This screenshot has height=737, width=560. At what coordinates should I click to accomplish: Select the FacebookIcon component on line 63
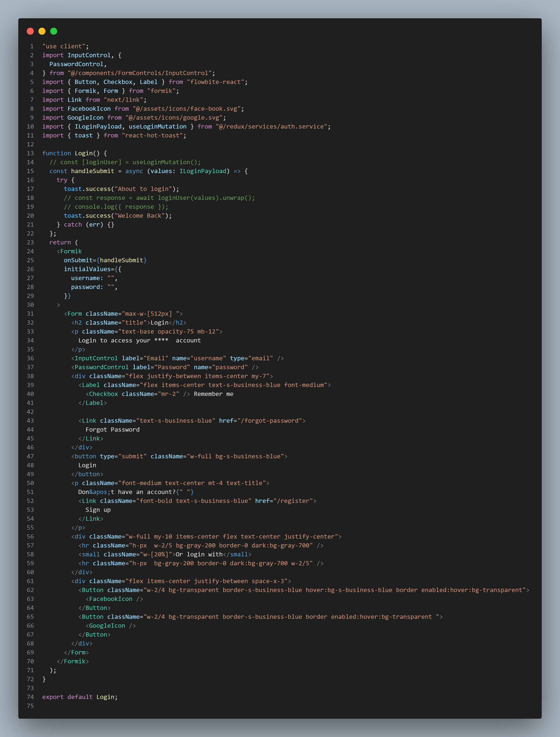click(110, 599)
